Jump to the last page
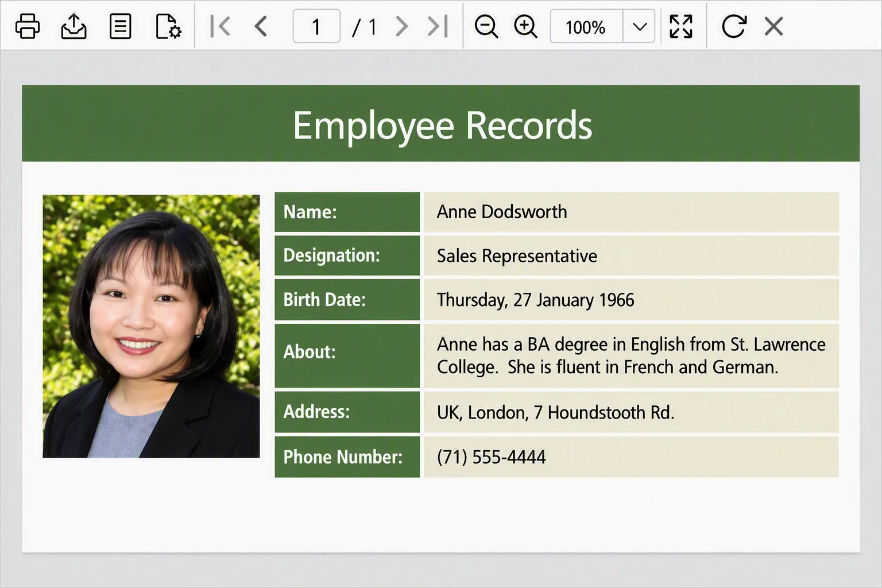The height and width of the screenshot is (588, 882). coord(438,26)
